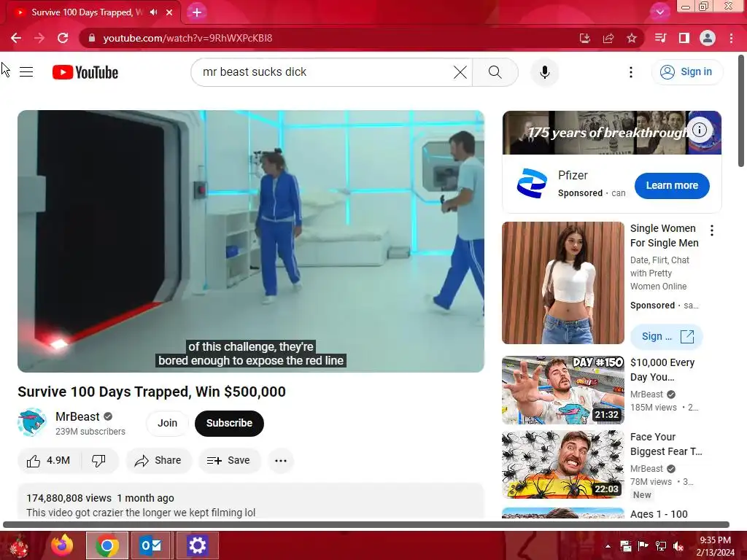Close the Survive 100 Days tab

pos(169,12)
